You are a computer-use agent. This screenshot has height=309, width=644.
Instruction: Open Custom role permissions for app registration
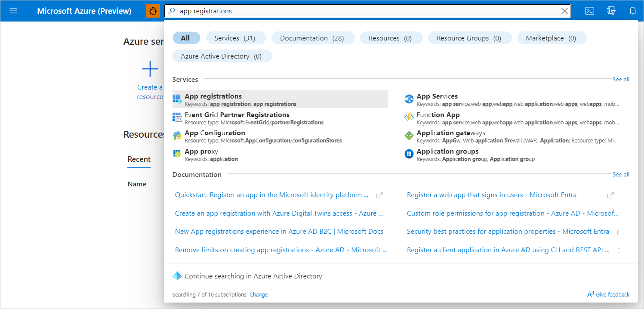(513, 213)
